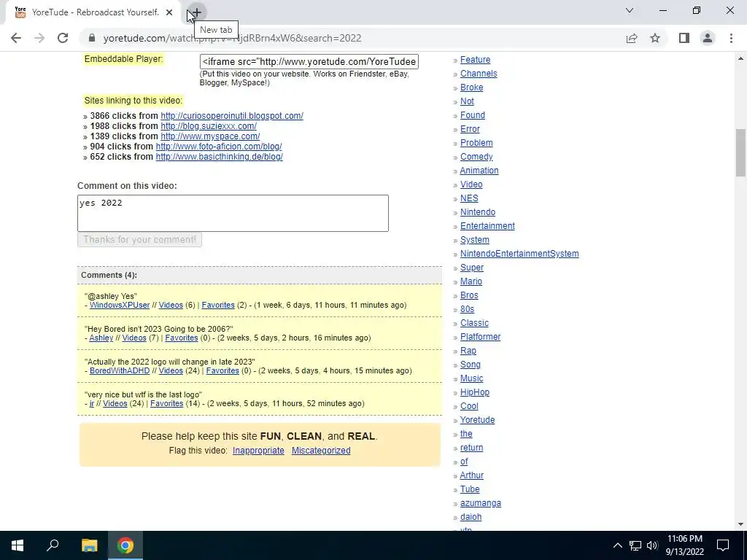Open BoredWithADHD profile link
The width and height of the screenshot is (747, 560).
tap(120, 371)
